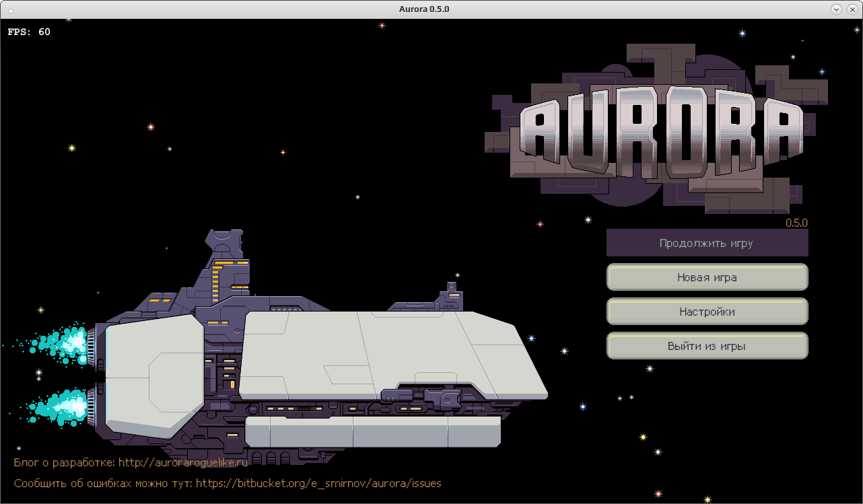Image resolution: width=863 pixels, height=504 pixels.
Task: Minimize the Aurora window
Action: coord(836,9)
